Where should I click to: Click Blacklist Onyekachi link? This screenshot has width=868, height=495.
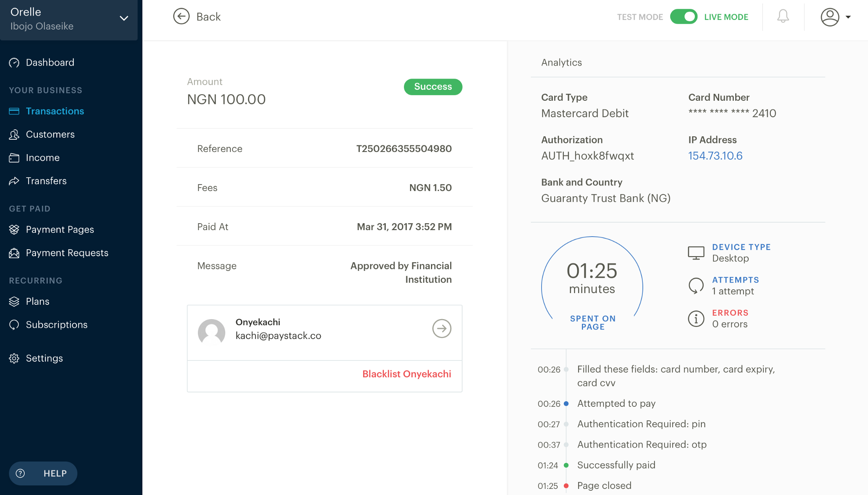point(407,374)
